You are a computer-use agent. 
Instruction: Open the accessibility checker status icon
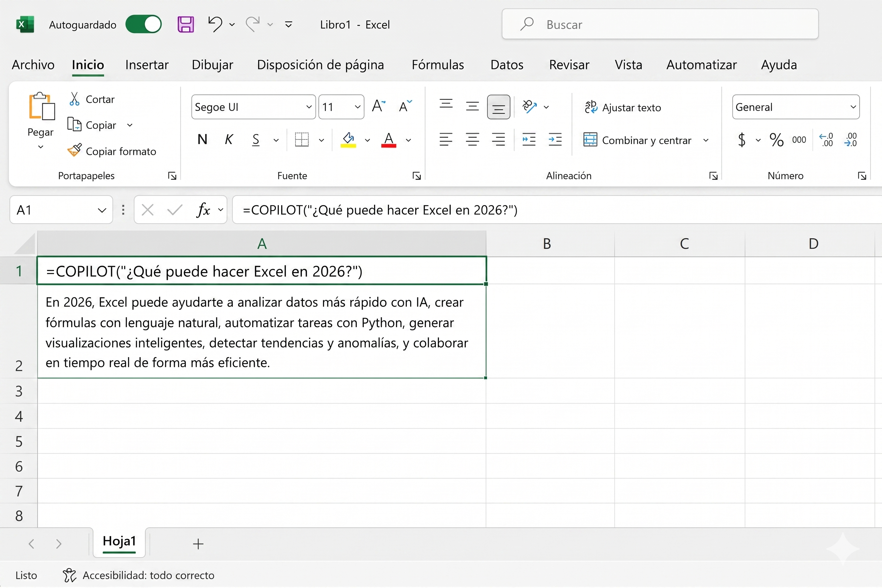point(69,575)
